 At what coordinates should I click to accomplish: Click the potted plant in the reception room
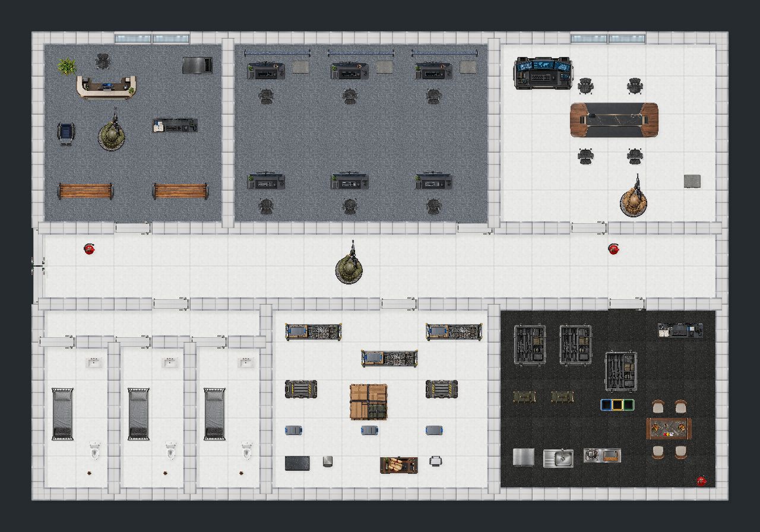(x=67, y=66)
